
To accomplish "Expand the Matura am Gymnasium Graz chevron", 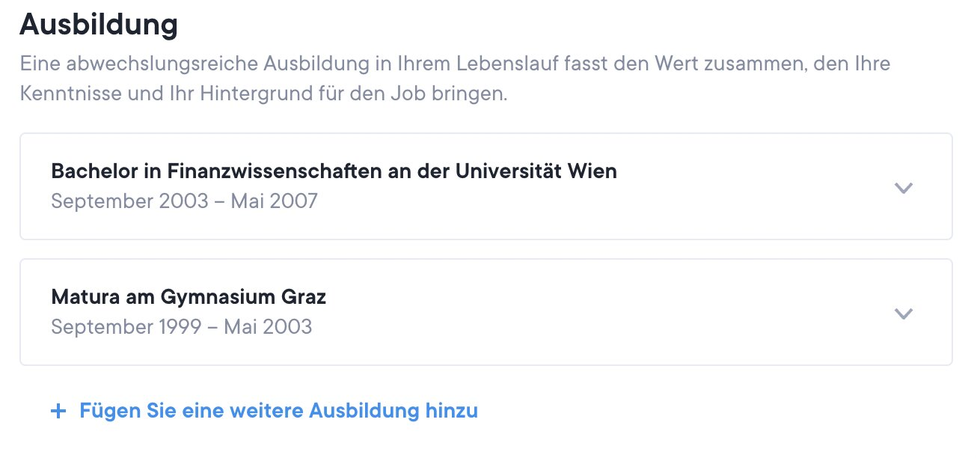I will click(x=904, y=314).
